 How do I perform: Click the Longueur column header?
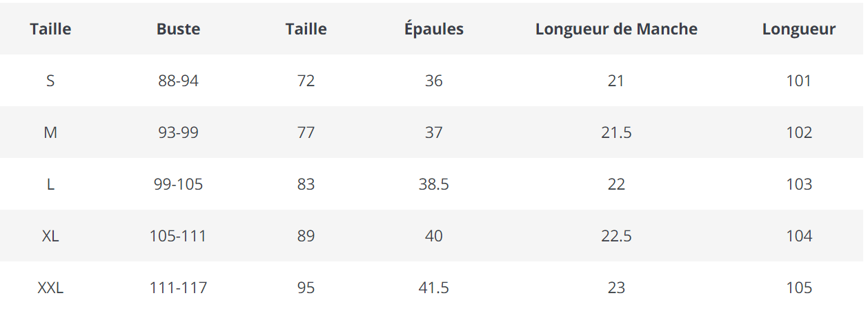798,29
